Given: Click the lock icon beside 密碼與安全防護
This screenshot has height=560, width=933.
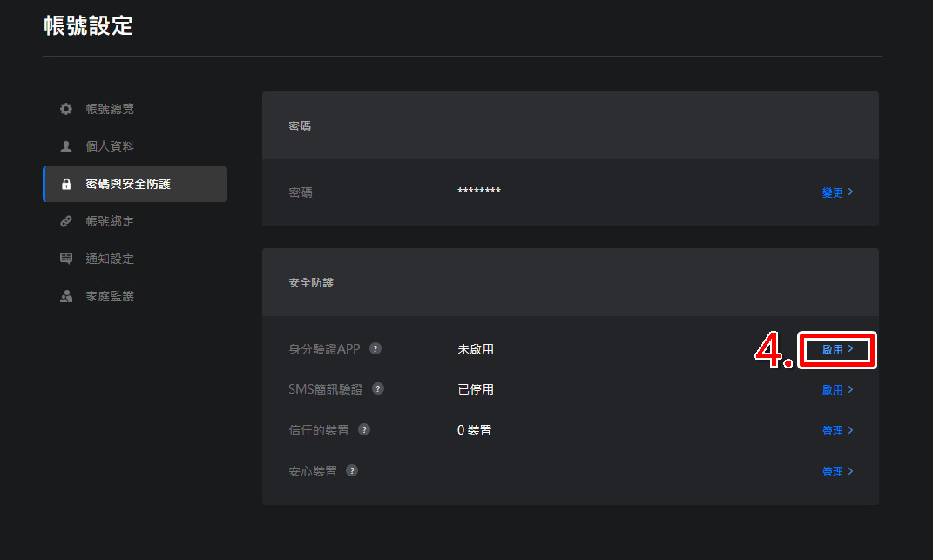Looking at the screenshot, I should pyautogui.click(x=66, y=184).
